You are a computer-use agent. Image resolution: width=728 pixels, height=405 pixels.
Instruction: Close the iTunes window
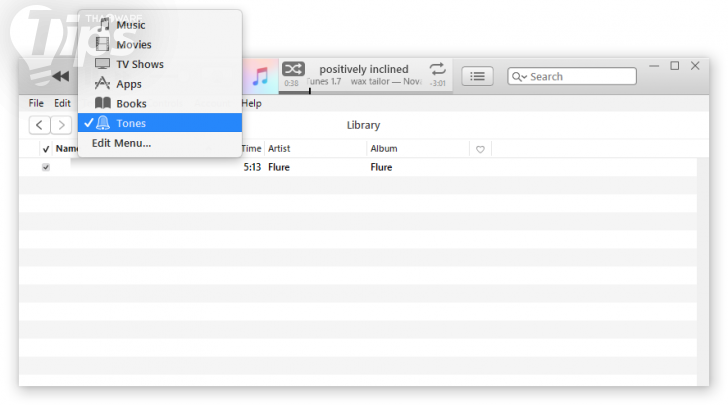[695, 66]
